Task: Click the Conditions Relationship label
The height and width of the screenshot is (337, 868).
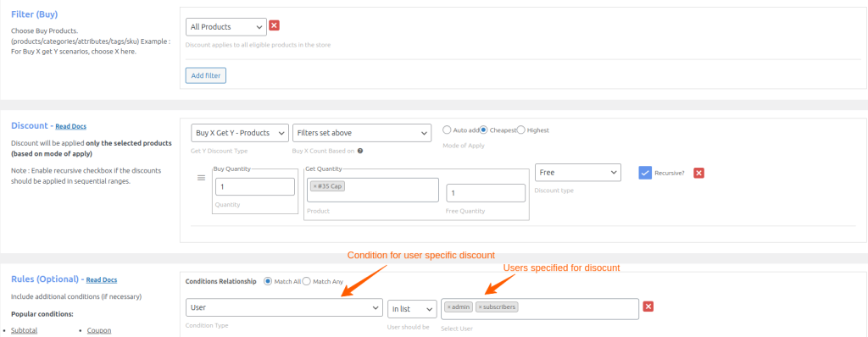Action: pyautogui.click(x=221, y=281)
